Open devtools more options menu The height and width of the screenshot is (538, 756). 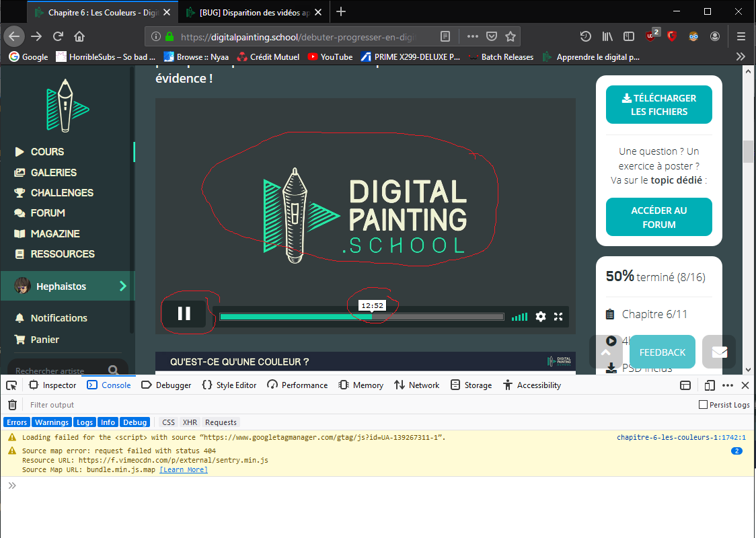(728, 385)
